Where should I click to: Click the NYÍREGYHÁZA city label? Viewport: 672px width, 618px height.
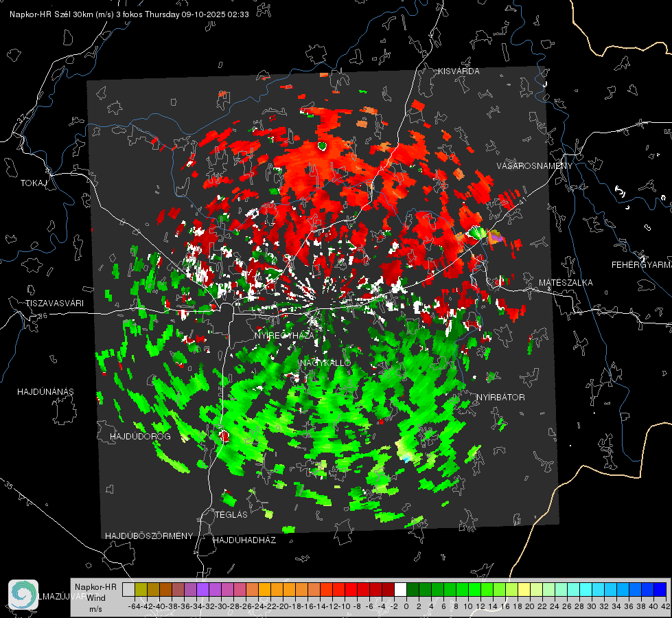(x=284, y=335)
